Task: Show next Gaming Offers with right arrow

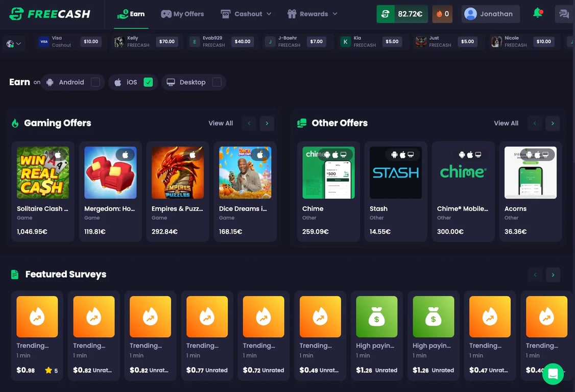Action: pyautogui.click(x=267, y=123)
